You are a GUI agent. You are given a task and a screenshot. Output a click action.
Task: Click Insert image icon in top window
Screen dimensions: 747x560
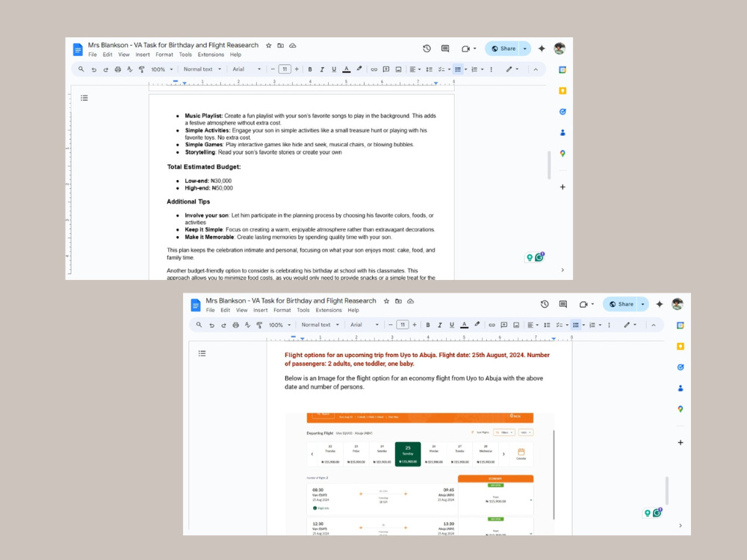click(x=398, y=69)
